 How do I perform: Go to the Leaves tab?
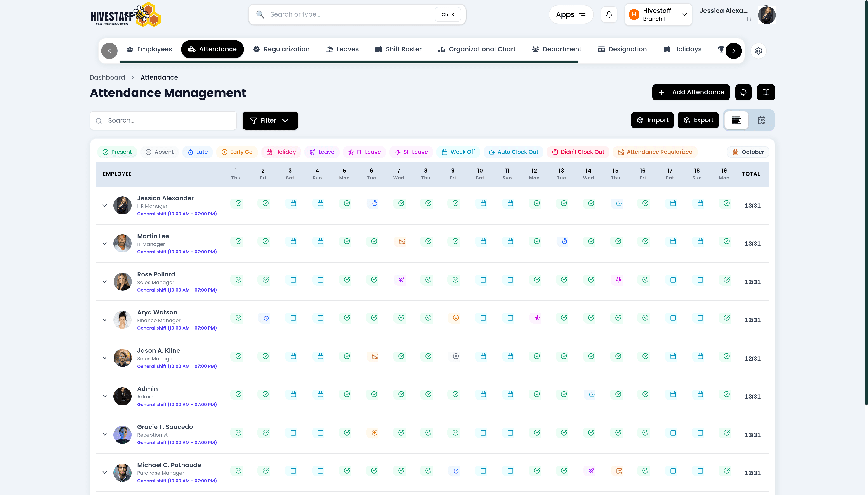342,49
